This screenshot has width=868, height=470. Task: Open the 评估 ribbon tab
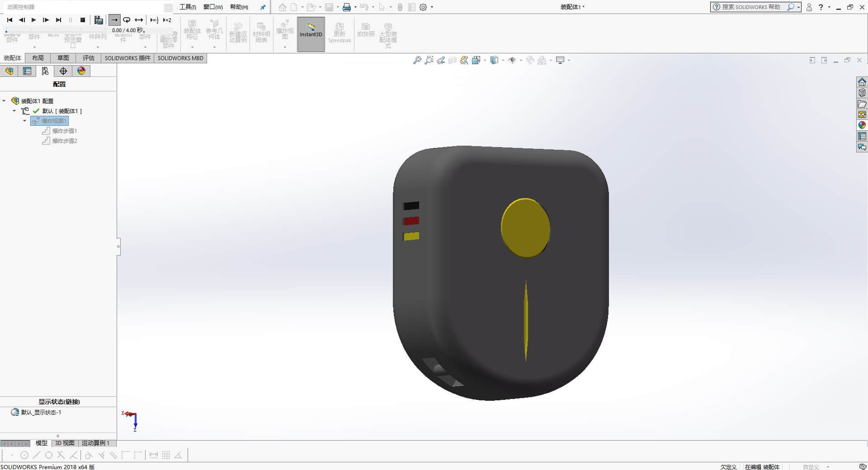89,58
